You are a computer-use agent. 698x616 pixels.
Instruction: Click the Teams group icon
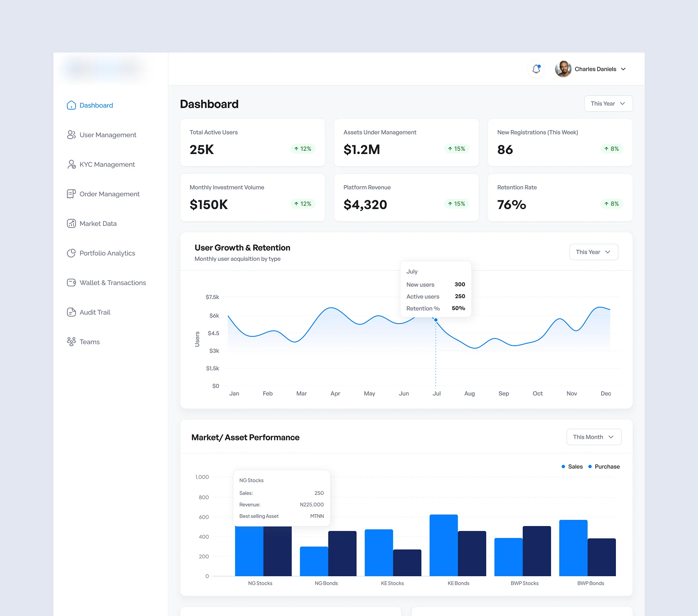[x=71, y=342]
